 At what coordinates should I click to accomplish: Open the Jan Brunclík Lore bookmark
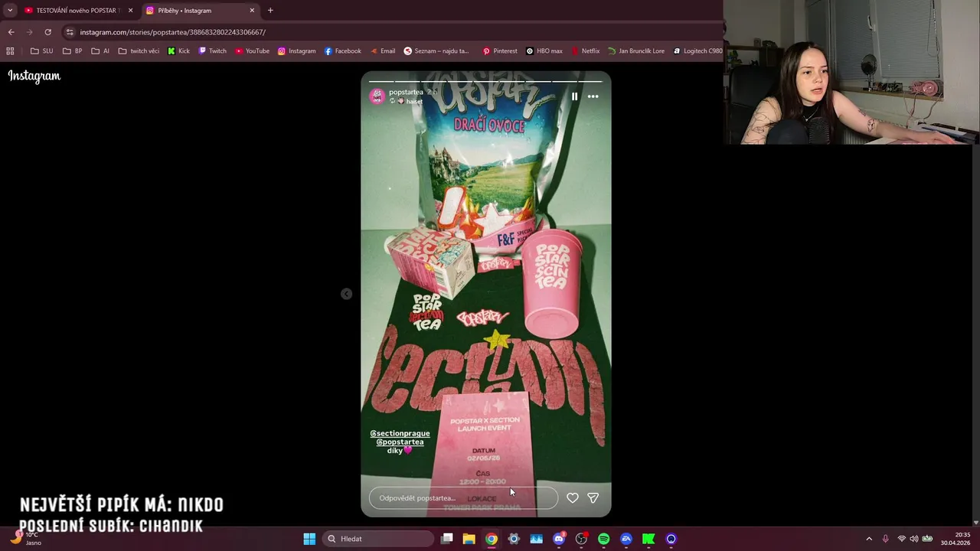tap(635, 51)
